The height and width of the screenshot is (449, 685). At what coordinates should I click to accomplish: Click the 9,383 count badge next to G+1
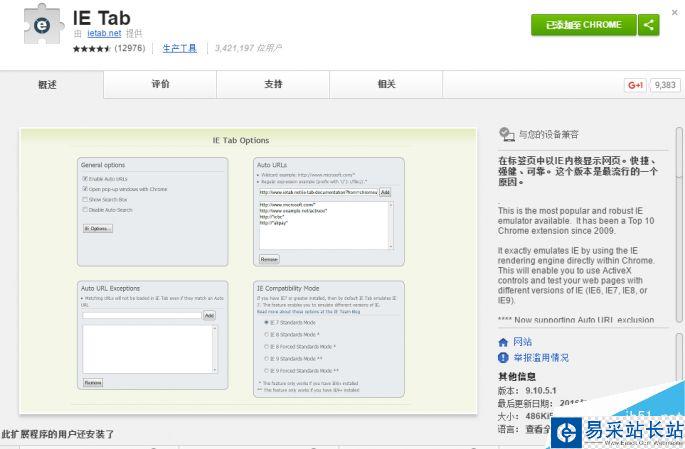coord(665,85)
